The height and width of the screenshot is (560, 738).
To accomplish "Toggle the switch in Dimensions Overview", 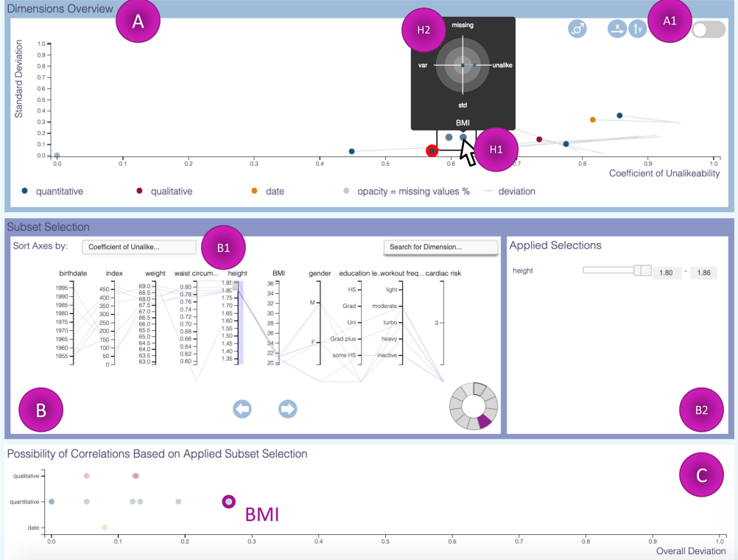I will pyautogui.click(x=709, y=30).
